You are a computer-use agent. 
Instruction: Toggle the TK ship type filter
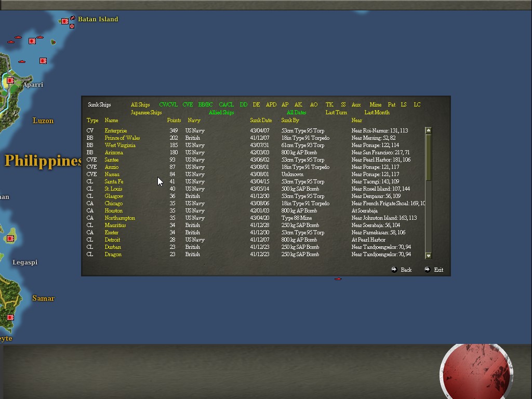pos(329,105)
